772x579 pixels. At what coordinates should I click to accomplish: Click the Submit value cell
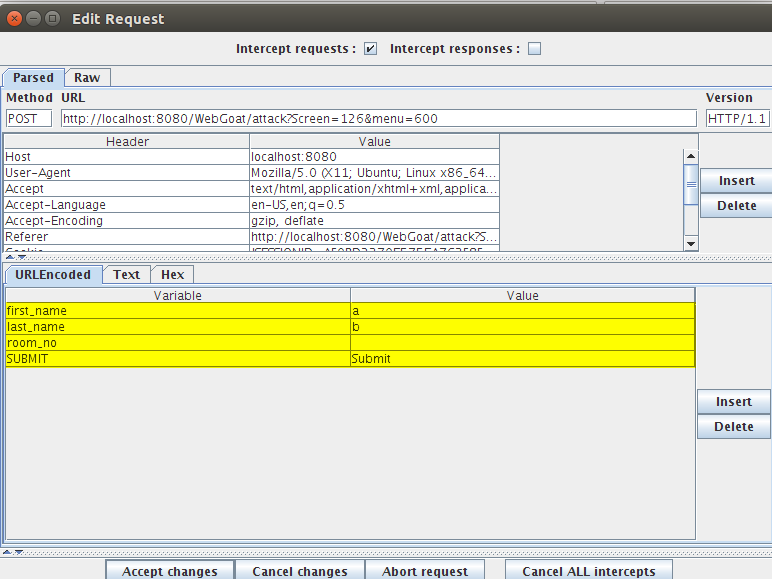click(522, 359)
